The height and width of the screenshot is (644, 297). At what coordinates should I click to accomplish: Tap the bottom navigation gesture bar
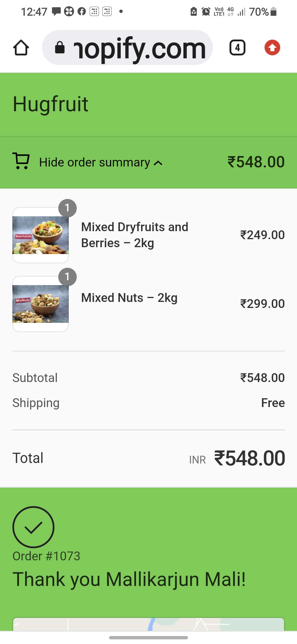(x=148, y=637)
